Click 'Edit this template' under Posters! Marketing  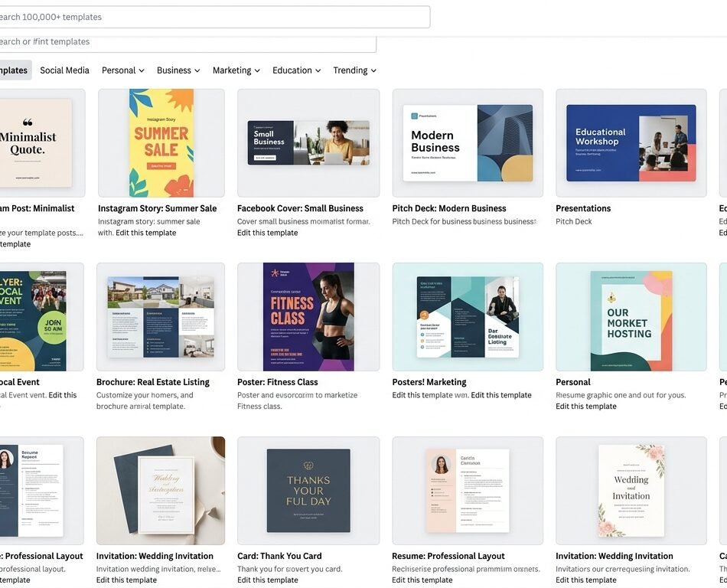click(500, 395)
